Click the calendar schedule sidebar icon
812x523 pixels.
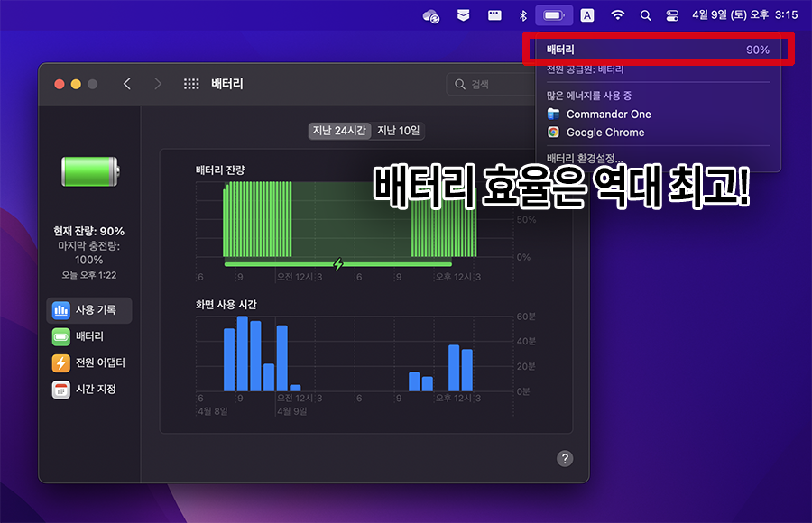tap(60, 390)
